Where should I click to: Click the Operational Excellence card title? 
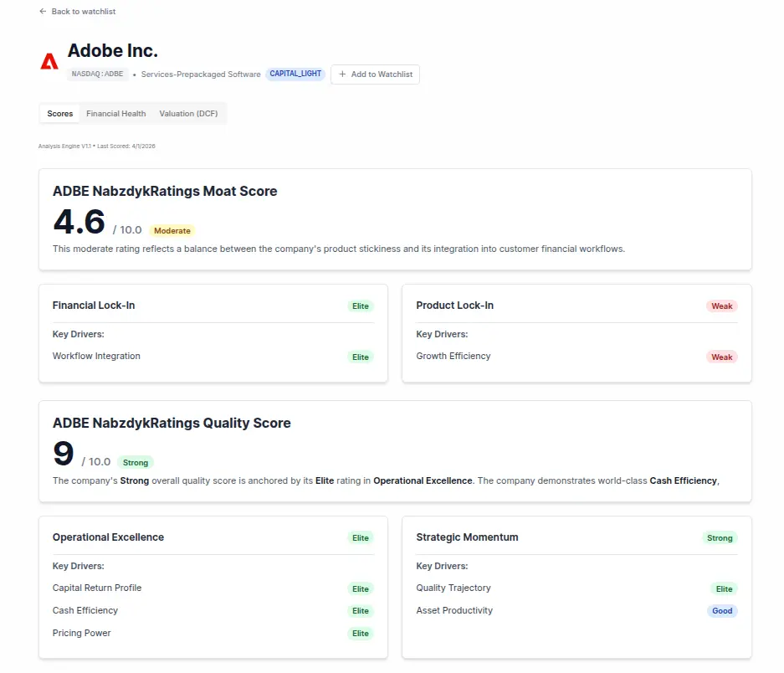108,537
